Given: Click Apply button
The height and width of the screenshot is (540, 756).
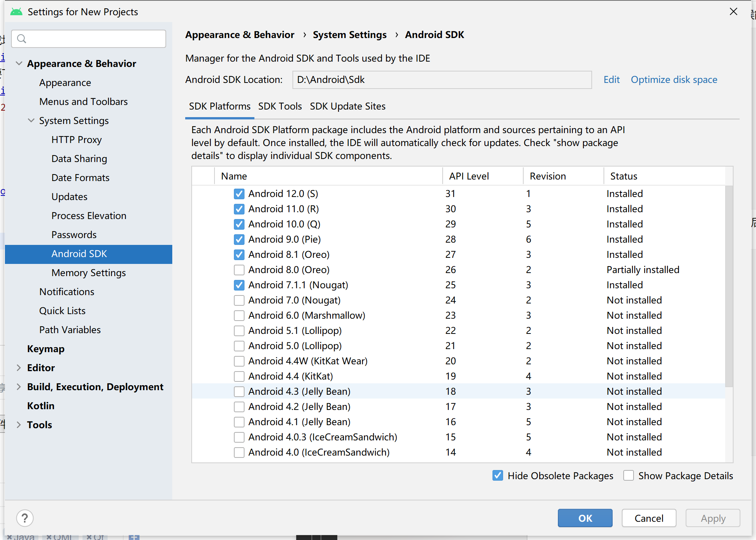Looking at the screenshot, I should point(713,518).
